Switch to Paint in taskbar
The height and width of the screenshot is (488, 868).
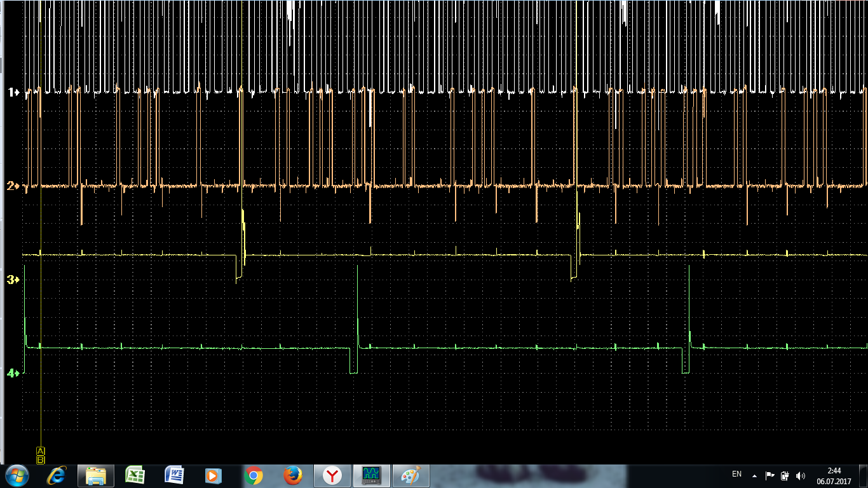410,475
